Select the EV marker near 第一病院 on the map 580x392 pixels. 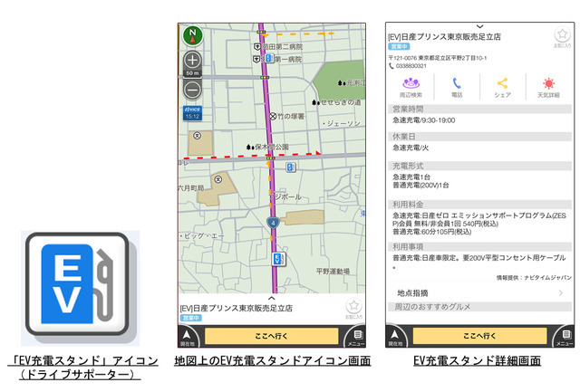pos(269,58)
